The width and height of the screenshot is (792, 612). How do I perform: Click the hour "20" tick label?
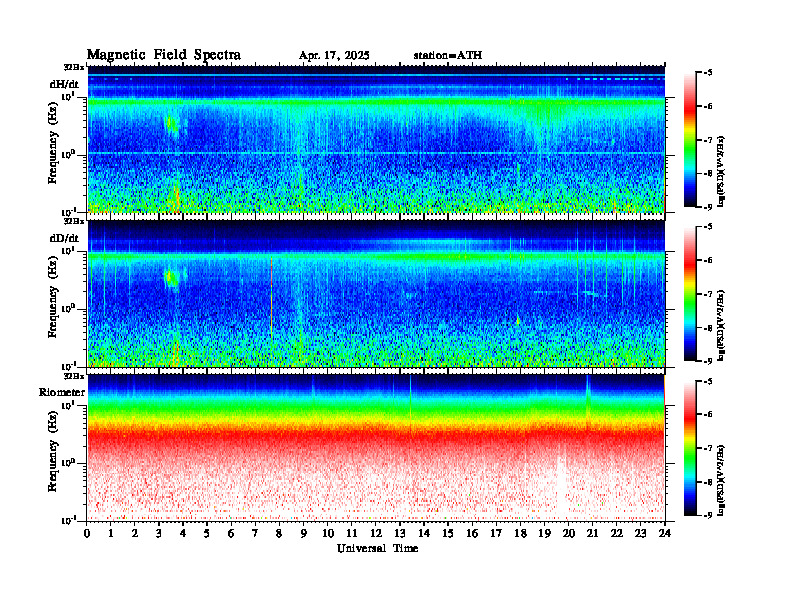(568, 533)
